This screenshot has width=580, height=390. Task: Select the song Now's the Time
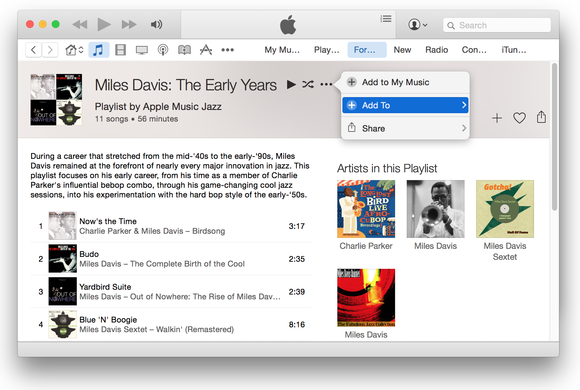coord(171,226)
